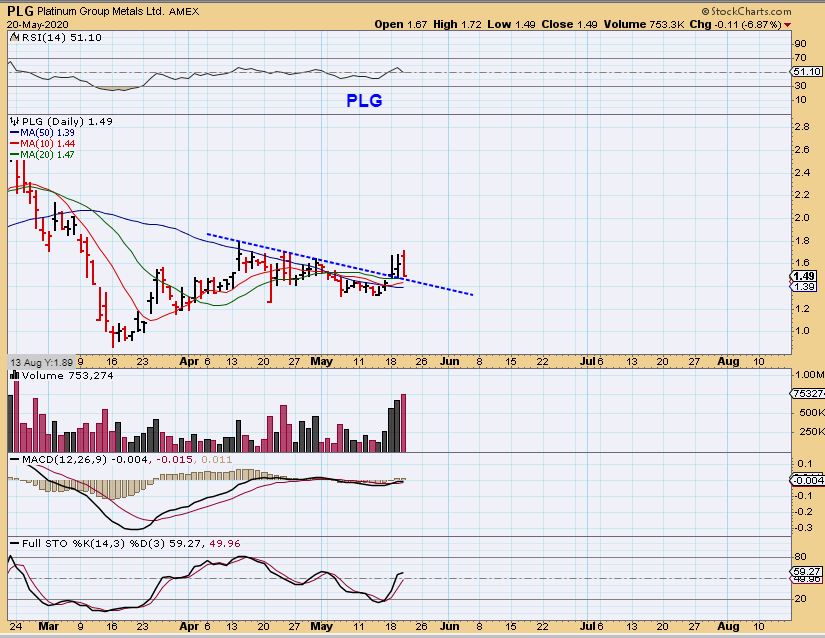Click the RSI(14) indicator legend icon

[x=15, y=37]
